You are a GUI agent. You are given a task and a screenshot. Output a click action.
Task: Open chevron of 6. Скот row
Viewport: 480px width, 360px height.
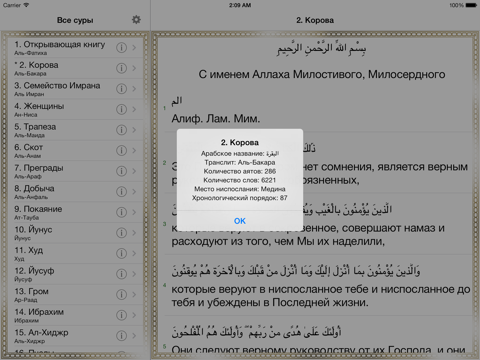click(134, 151)
